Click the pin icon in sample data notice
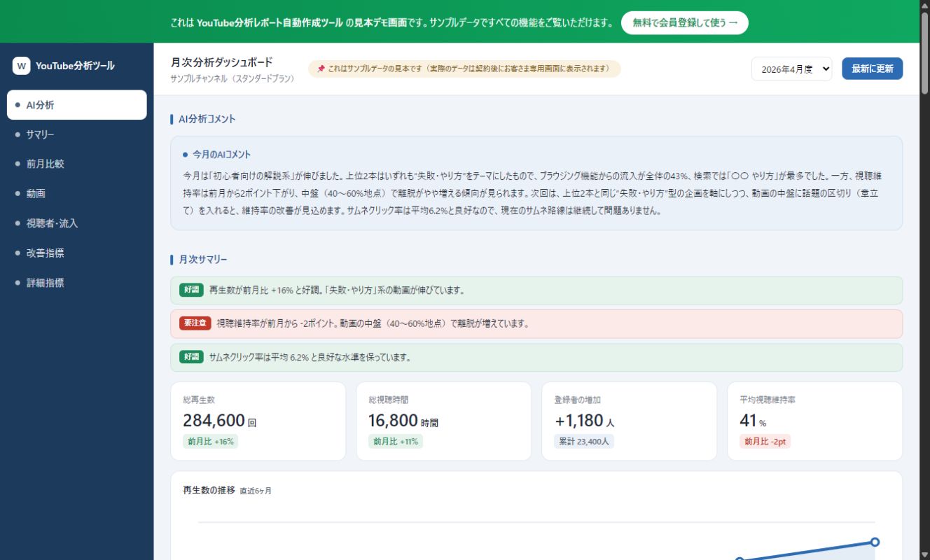Screen dimensions: 930x560 (x=321, y=69)
